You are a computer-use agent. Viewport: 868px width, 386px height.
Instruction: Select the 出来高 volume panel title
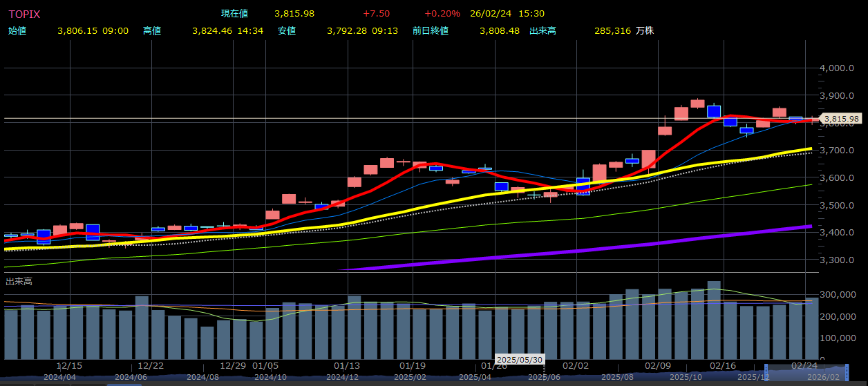19,281
